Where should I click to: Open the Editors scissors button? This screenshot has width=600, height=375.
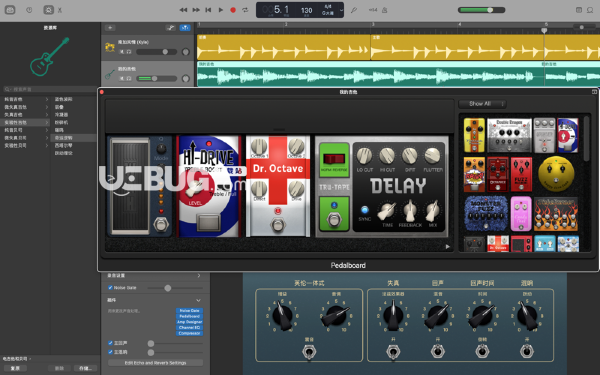point(60,10)
